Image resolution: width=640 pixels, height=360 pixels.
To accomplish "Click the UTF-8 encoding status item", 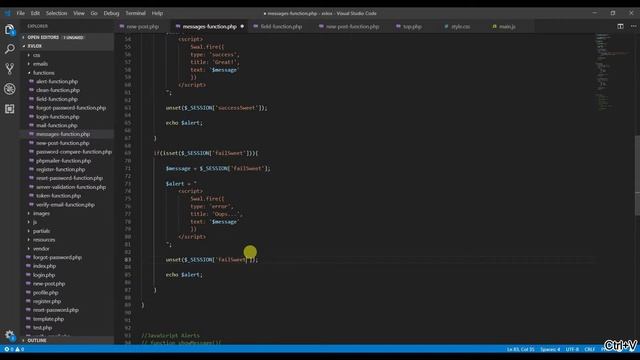I will pyautogui.click(x=572, y=349).
